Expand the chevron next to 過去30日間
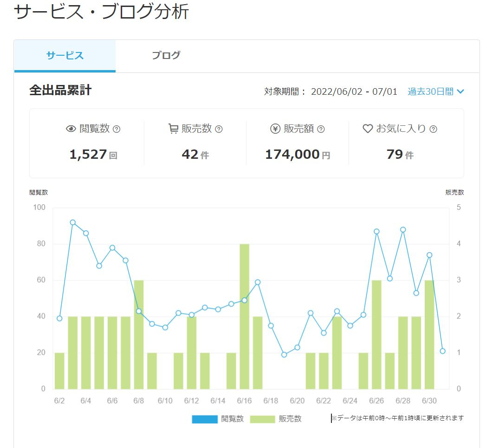 (460, 91)
